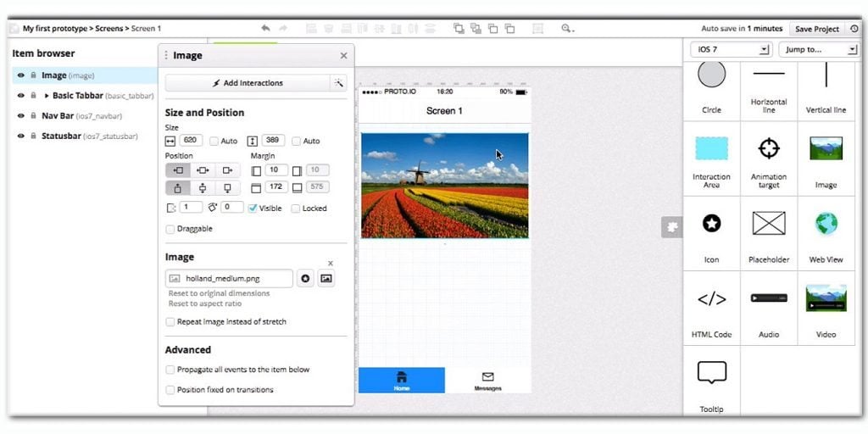The width and height of the screenshot is (868, 434).
Task: Open the iOS 7 library dropdown
Action: point(730,49)
